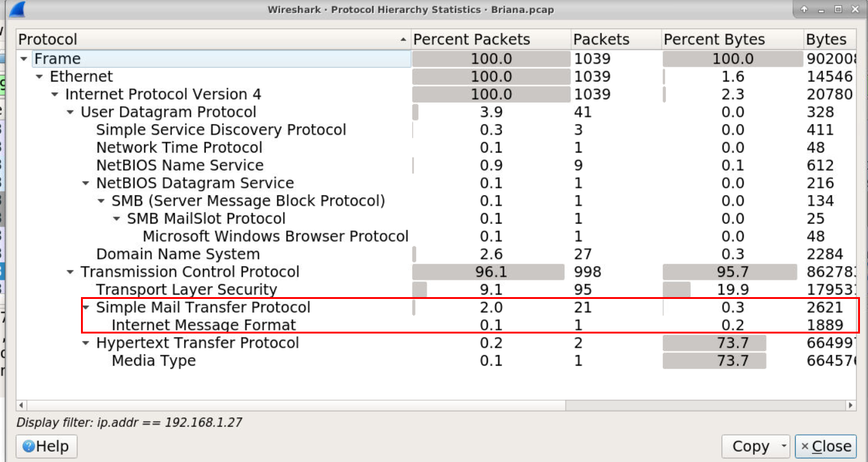Sort by the Percent Packets column
Screen dimensions: 868x462
pos(472,40)
